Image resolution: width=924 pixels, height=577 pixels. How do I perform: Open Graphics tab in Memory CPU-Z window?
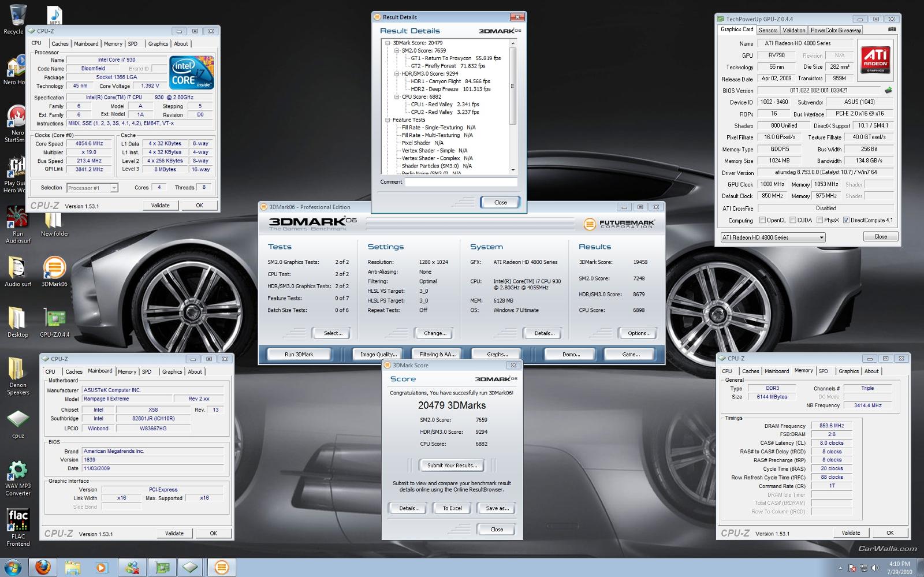click(848, 371)
